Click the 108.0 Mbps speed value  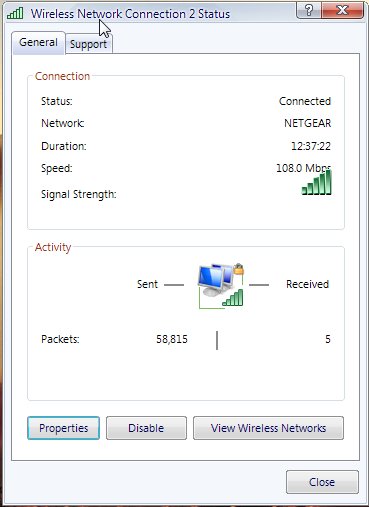click(x=303, y=168)
